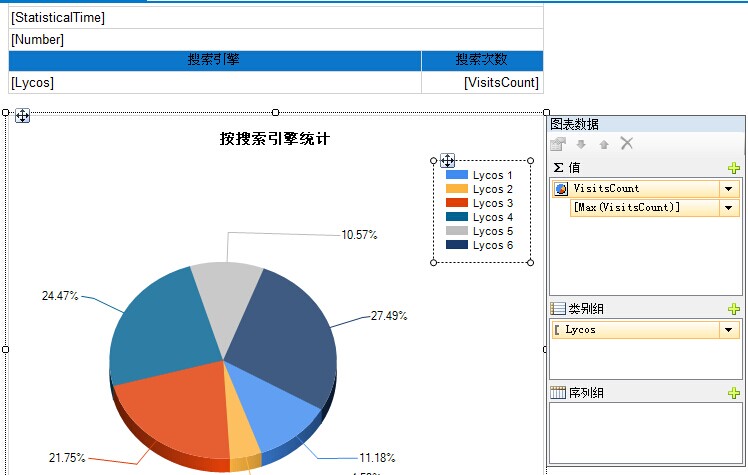Click the 21.75% data label

[x=67, y=458]
